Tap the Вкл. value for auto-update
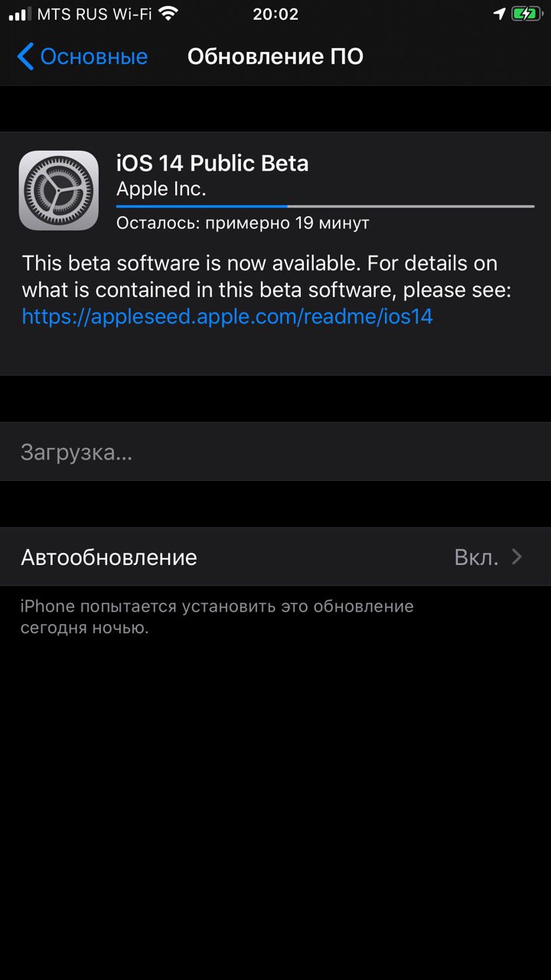The width and height of the screenshot is (551, 980). click(476, 557)
